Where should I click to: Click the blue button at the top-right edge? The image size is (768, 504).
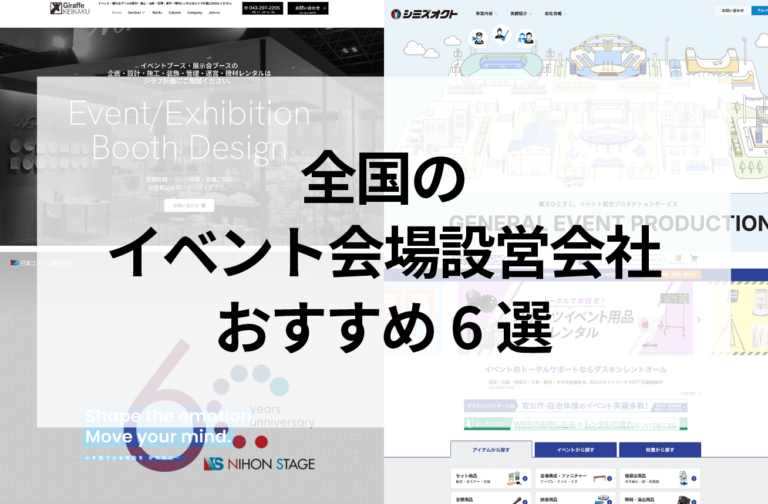[760, 10]
